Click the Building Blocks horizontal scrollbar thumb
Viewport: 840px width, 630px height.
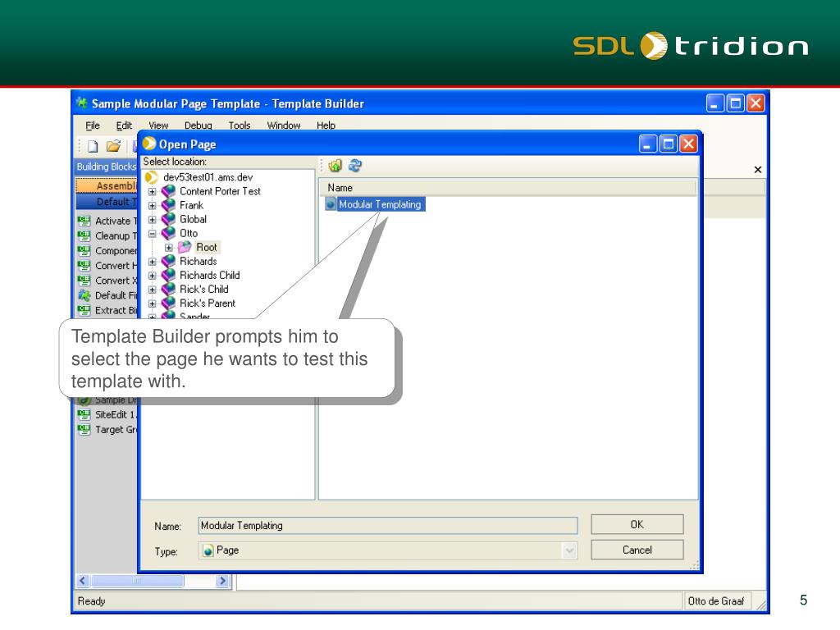137,581
